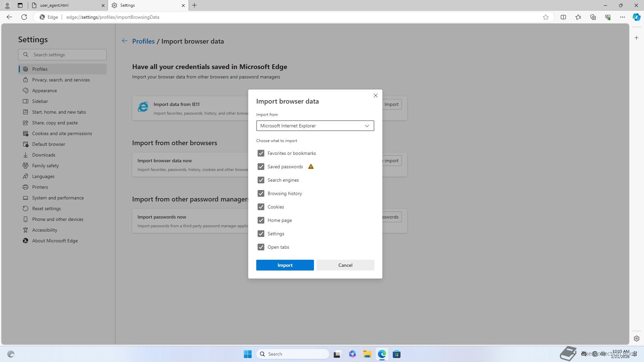Open a new tab with plus button

click(x=195, y=5)
